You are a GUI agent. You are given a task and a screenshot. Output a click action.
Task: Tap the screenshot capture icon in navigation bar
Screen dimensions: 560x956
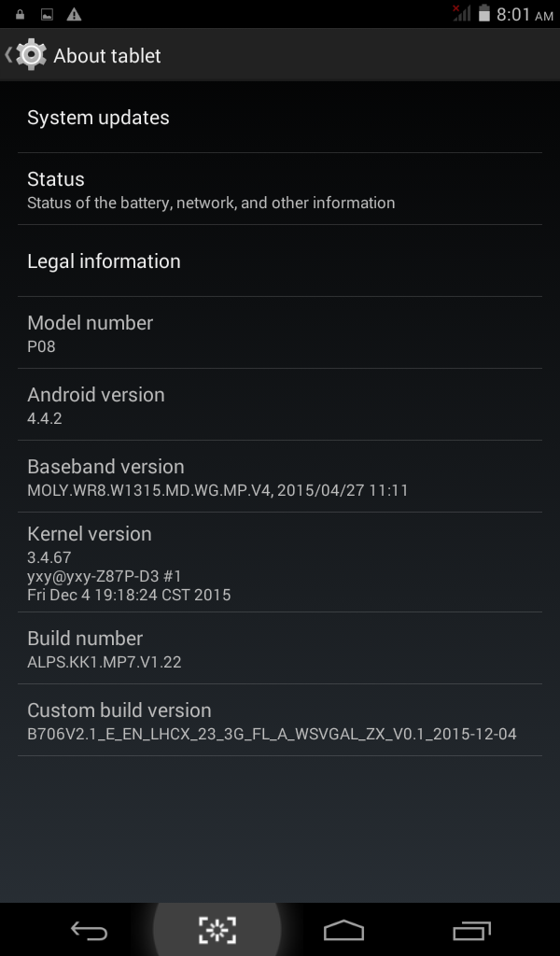pos(217,931)
